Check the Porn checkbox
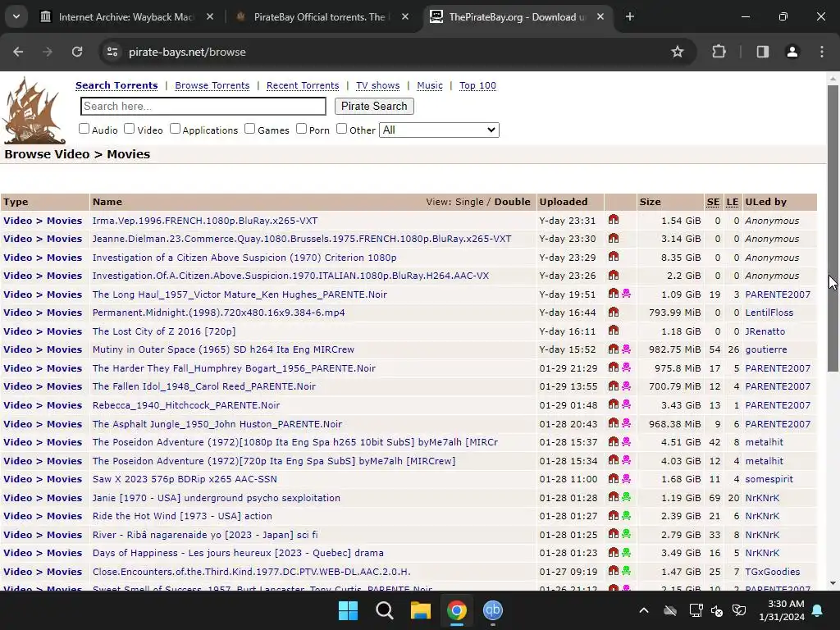This screenshot has height=630, width=840. (302, 129)
